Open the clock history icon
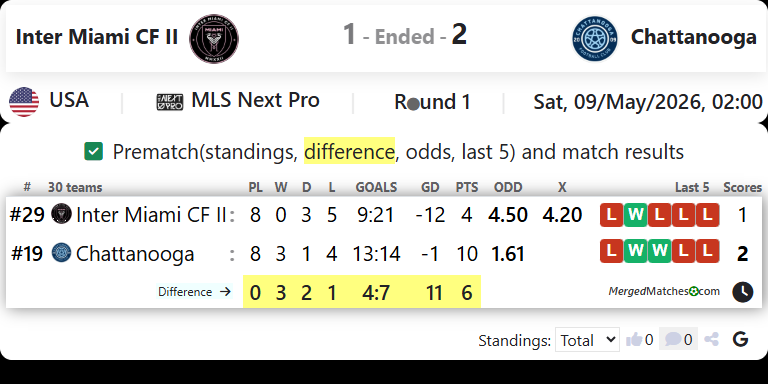Image resolution: width=768 pixels, height=384 pixels. (743, 292)
